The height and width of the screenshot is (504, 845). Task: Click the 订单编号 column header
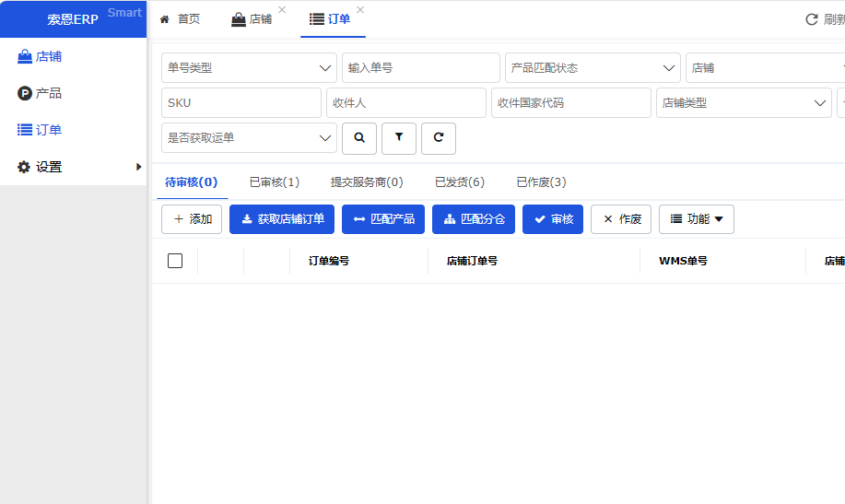pyautogui.click(x=329, y=261)
